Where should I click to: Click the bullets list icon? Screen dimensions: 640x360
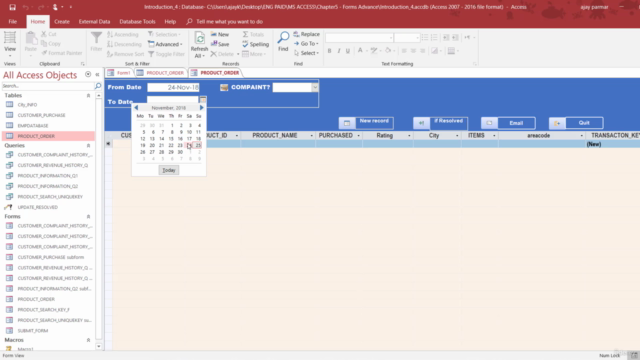(x=425, y=38)
